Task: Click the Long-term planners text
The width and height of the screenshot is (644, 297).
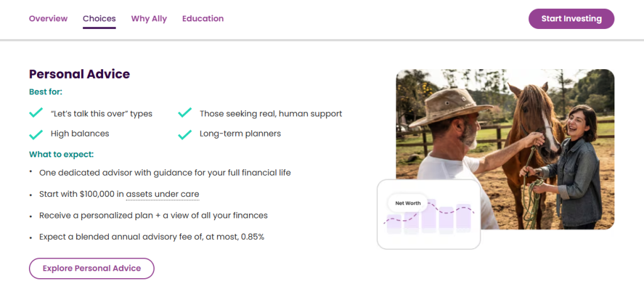Action: (x=240, y=133)
